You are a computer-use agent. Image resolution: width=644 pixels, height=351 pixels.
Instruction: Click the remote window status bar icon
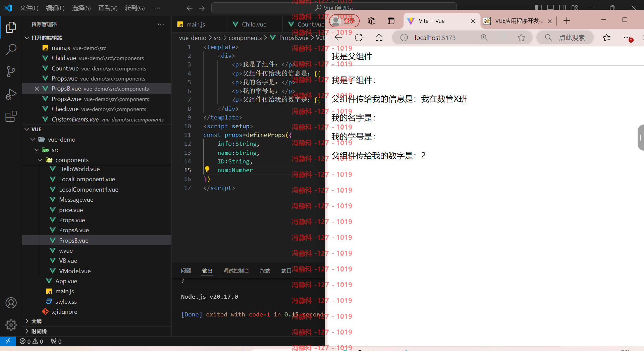8,341
